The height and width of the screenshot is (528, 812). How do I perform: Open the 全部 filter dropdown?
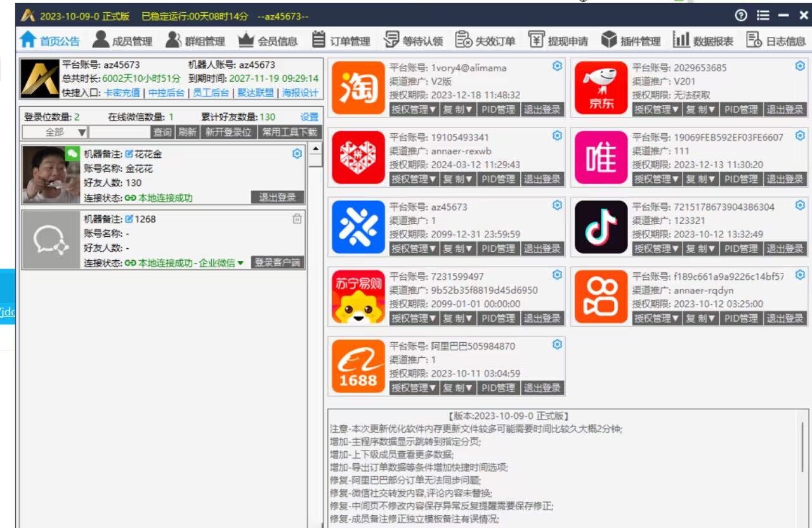(55, 132)
